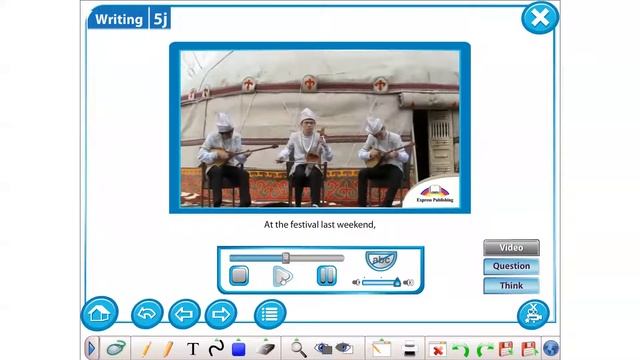Click the high volume speaker icon
The image size is (640, 360).
409,282
